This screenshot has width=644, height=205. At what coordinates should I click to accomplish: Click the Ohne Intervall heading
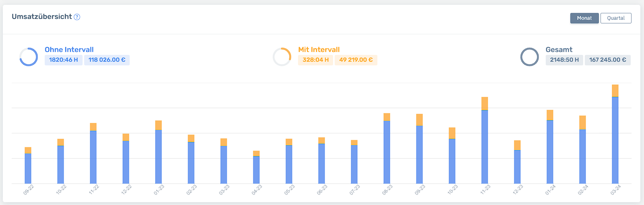coord(69,50)
